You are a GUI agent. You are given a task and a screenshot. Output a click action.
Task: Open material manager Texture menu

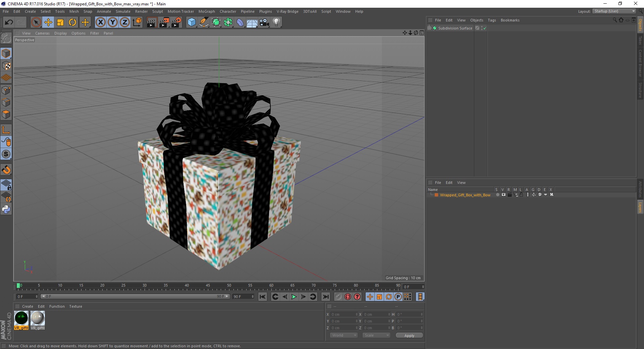75,306
